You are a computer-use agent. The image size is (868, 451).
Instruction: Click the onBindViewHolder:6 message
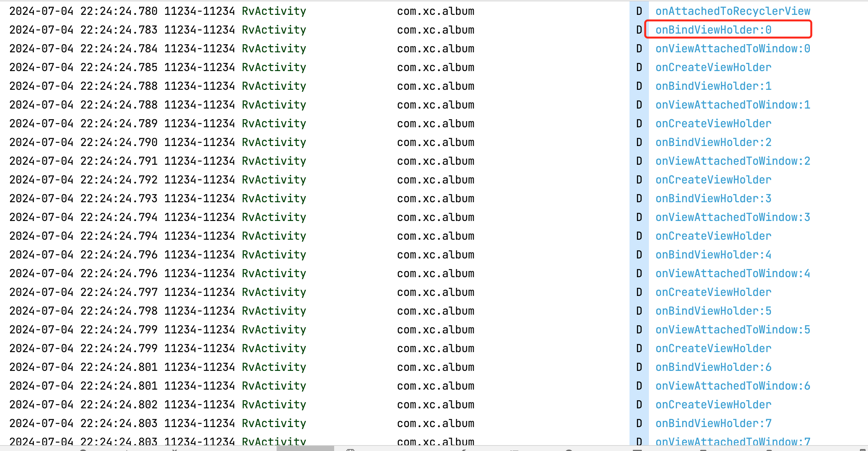(x=713, y=367)
